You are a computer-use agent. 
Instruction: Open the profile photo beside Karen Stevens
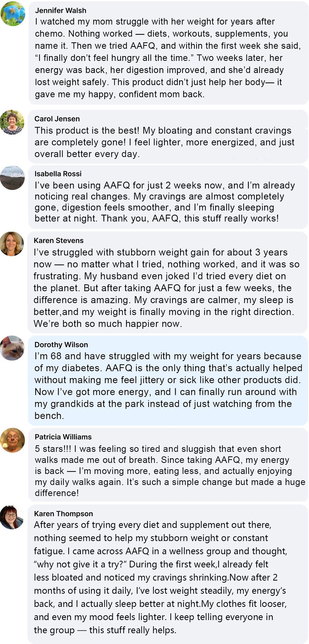click(x=12, y=244)
